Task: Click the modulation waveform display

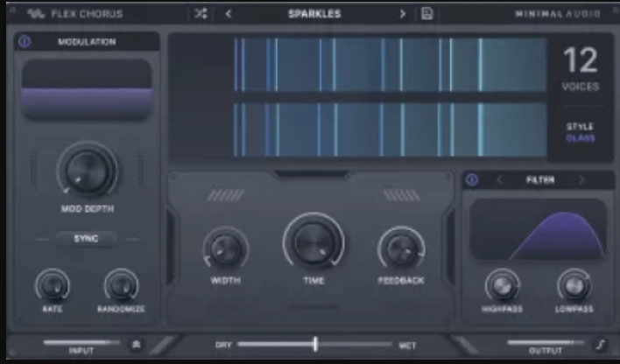Action: tap(87, 89)
